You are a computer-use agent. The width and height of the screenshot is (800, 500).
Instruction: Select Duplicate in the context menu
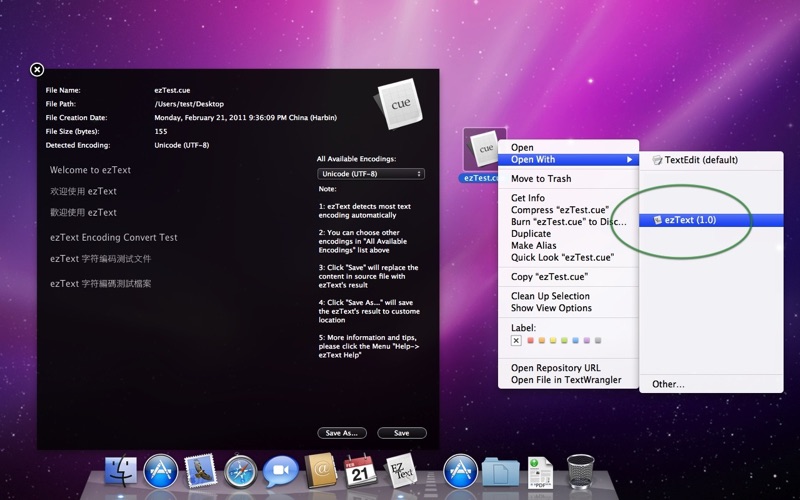point(568,234)
